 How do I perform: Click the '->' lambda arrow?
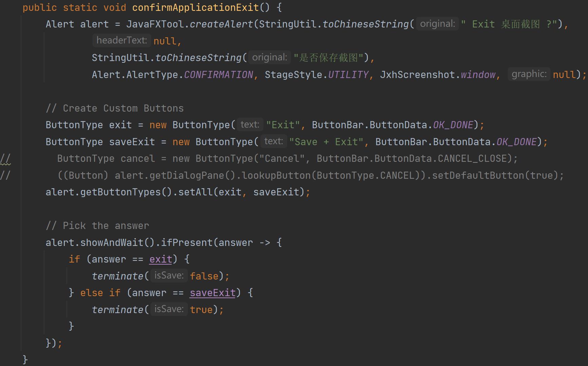pos(265,243)
